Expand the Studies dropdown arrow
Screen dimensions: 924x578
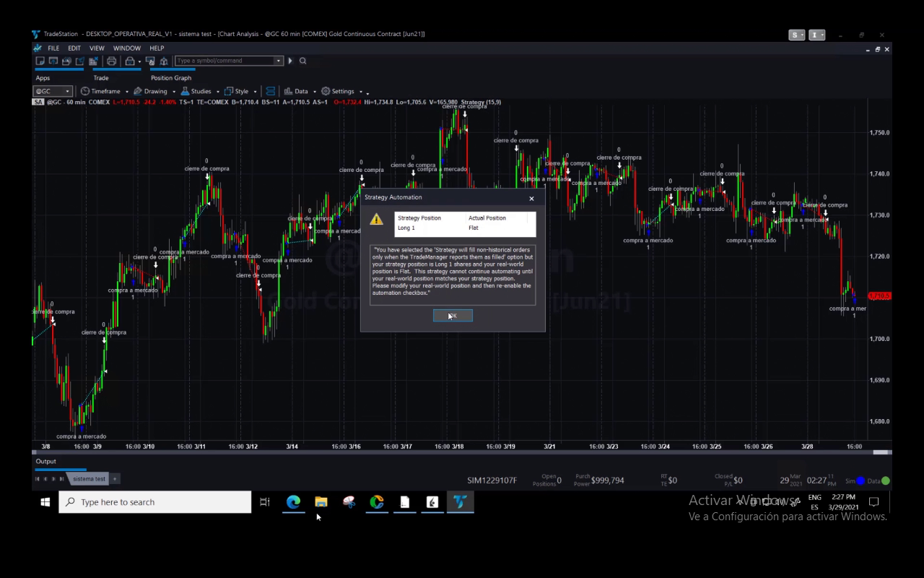click(x=217, y=92)
